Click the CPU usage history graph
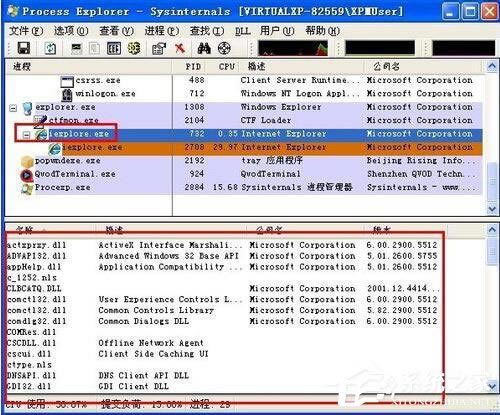Image resolution: width=500 pixels, height=415 pixels. coord(293,49)
